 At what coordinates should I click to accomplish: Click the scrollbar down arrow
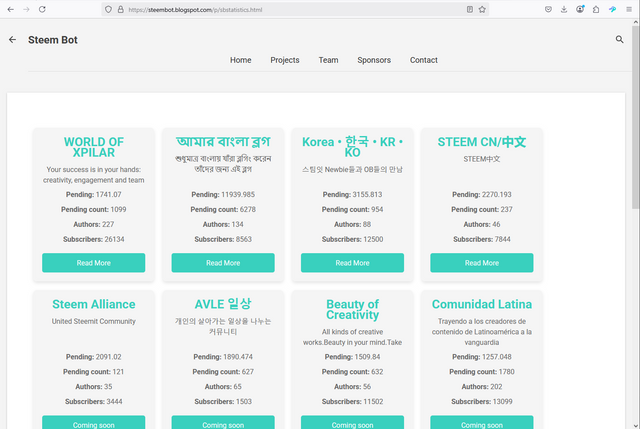coord(636,425)
